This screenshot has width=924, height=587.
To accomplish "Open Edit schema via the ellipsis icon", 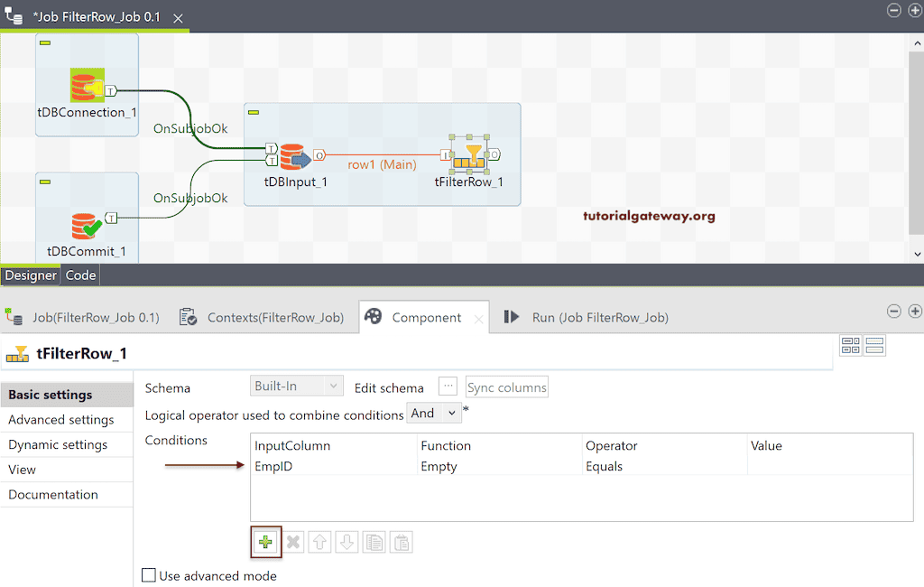I will coord(448,387).
